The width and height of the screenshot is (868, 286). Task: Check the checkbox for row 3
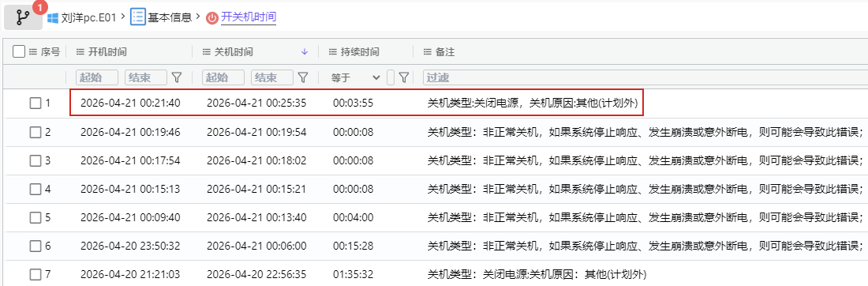36,160
